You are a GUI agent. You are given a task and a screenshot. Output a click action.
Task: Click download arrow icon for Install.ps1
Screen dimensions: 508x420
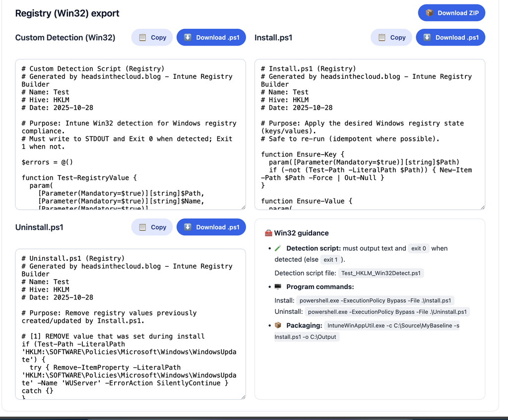[427, 38]
